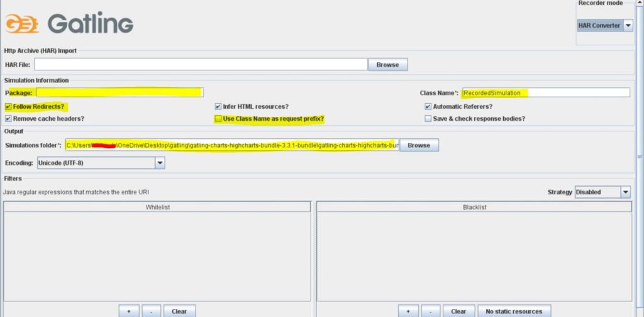
Task: Click Browse next to HAR File
Action: coord(387,64)
